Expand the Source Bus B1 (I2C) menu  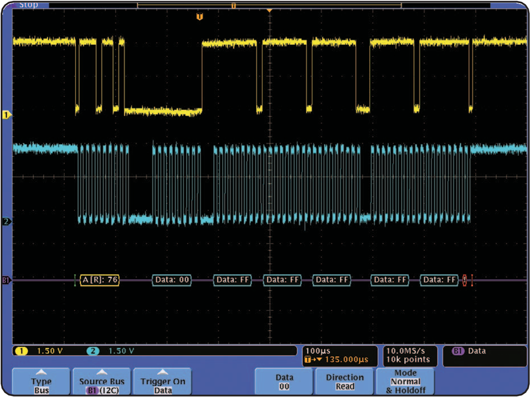tap(102, 382)
